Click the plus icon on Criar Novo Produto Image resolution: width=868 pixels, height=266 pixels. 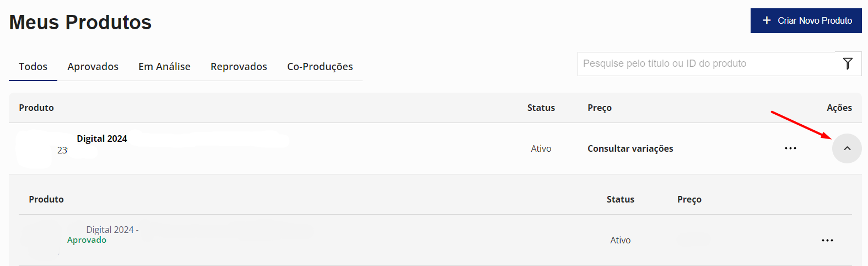767,20
